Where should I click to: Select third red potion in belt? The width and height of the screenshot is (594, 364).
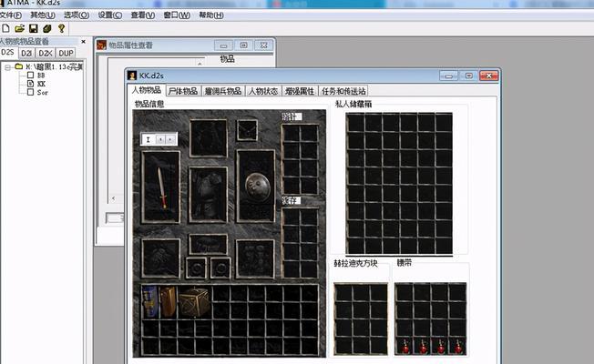(x=441, y=346)
